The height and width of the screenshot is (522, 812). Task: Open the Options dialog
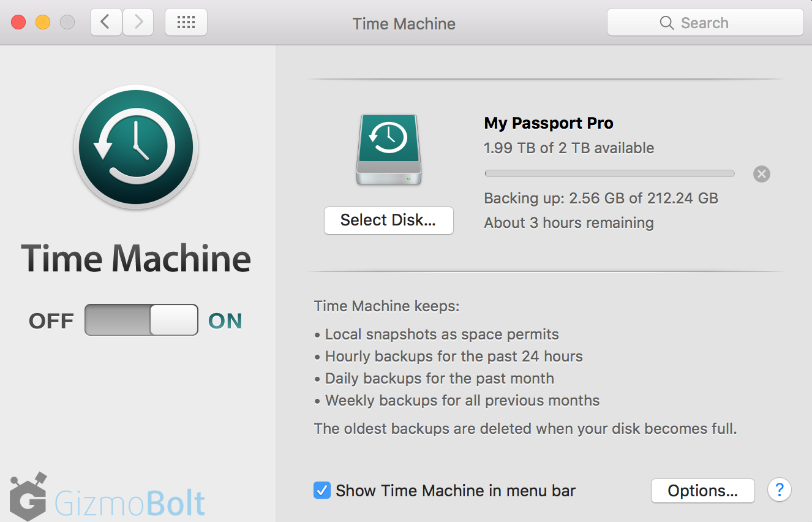[703, 491]
